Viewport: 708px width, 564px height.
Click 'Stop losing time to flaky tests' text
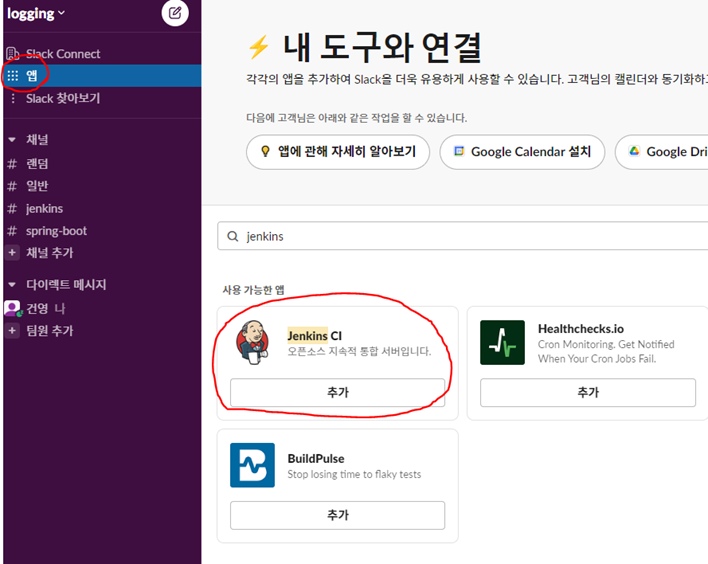point(354,474)
